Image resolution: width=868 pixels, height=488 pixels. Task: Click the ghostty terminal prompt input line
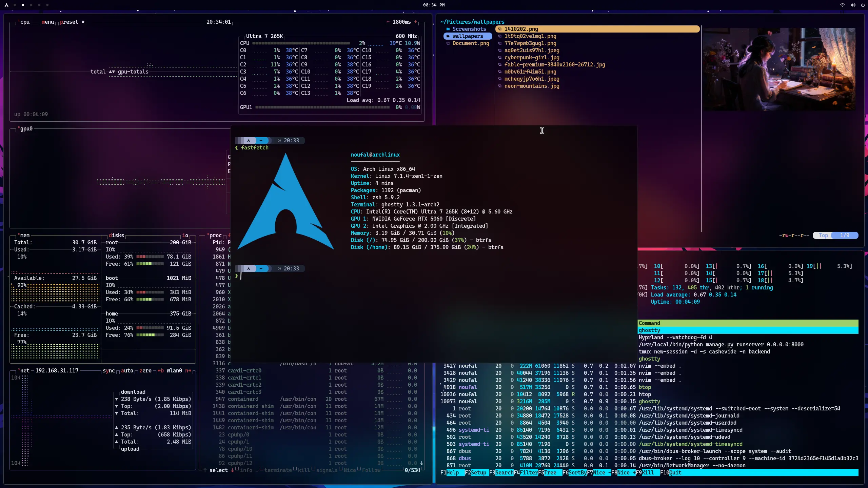[434, 276]
